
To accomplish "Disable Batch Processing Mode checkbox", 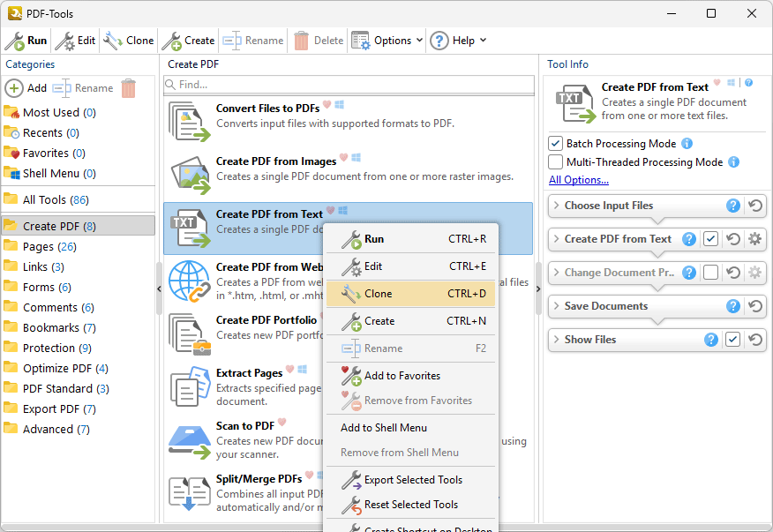I will click(x=555, y=144).
